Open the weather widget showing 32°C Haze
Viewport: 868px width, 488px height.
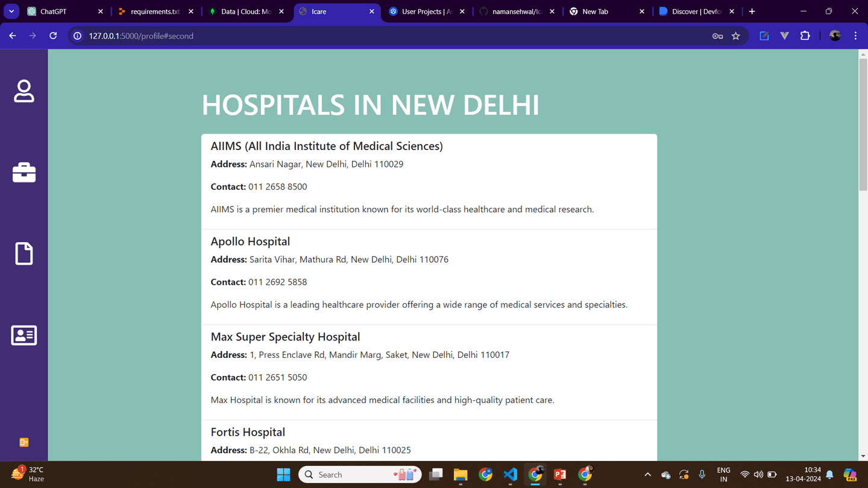[x=29, y=474]
